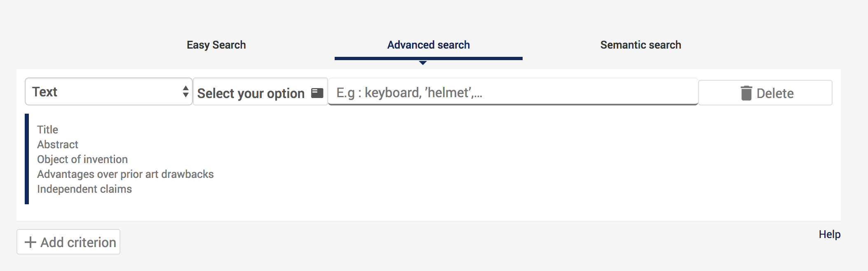
Task: Open the Select your option dropdown
Action: click(260, 93)
